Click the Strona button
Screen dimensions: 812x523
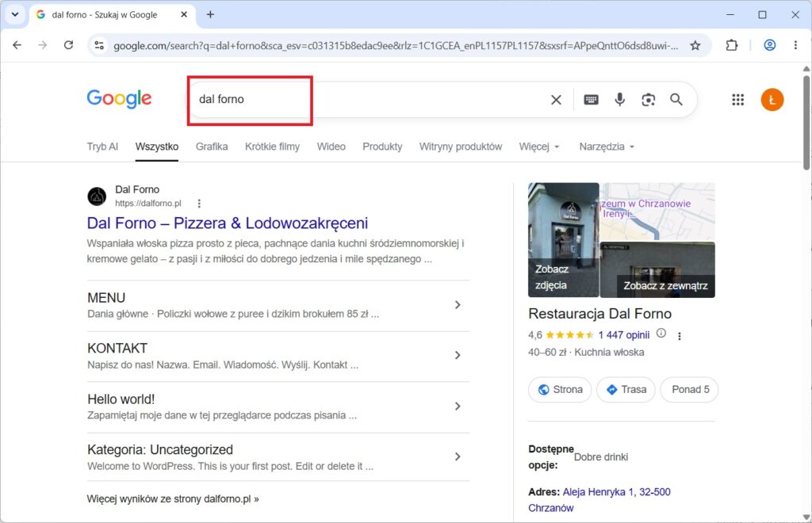coord(560,390)
